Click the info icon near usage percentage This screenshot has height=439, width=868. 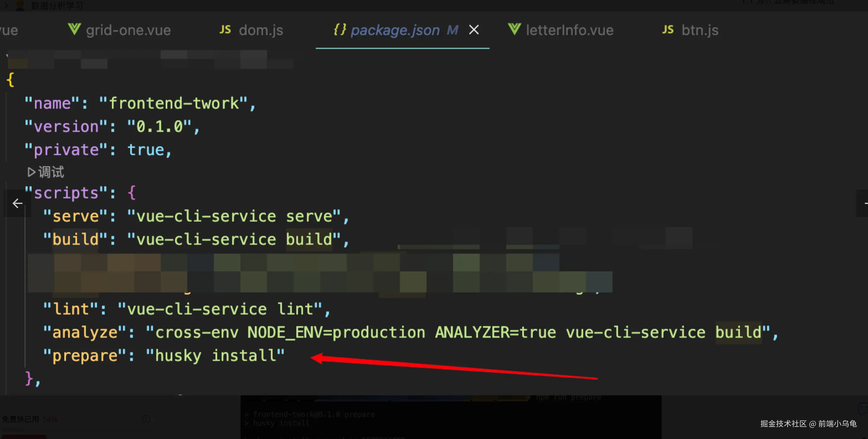146,419
